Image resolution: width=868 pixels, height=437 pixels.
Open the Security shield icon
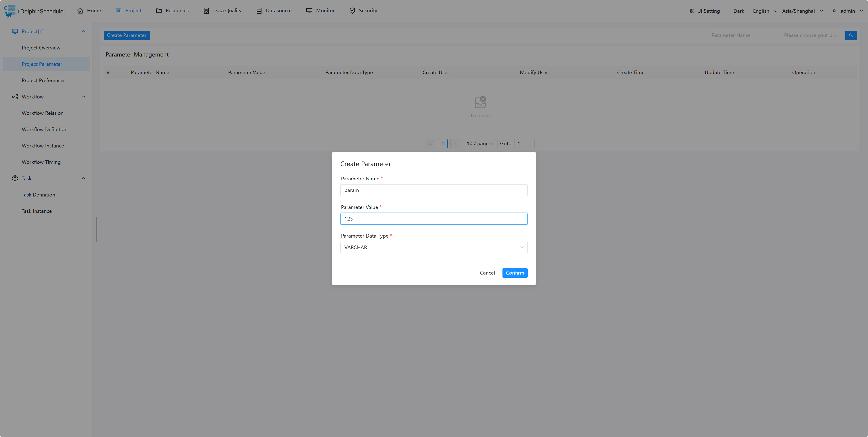352,11
